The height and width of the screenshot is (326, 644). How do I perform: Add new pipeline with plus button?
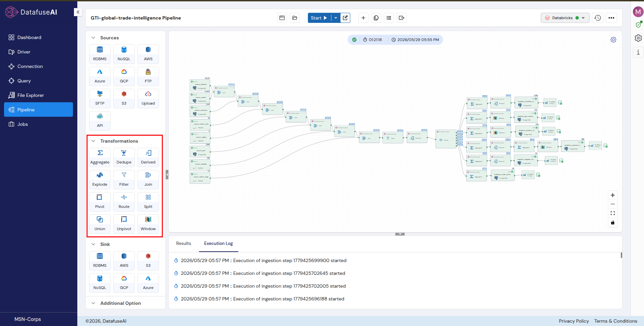(363, 18)
